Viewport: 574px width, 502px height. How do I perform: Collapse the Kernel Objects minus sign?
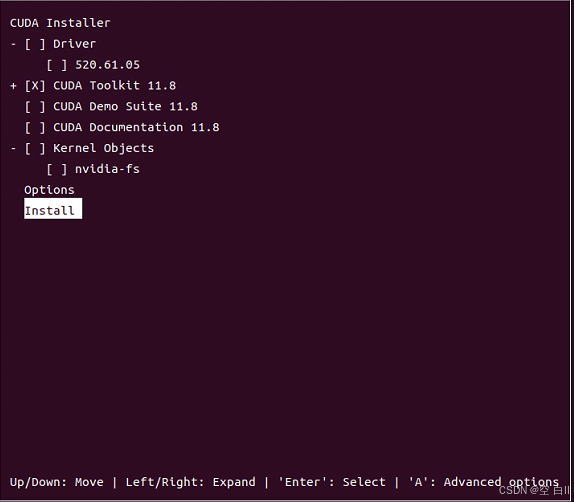coord(14,148)
